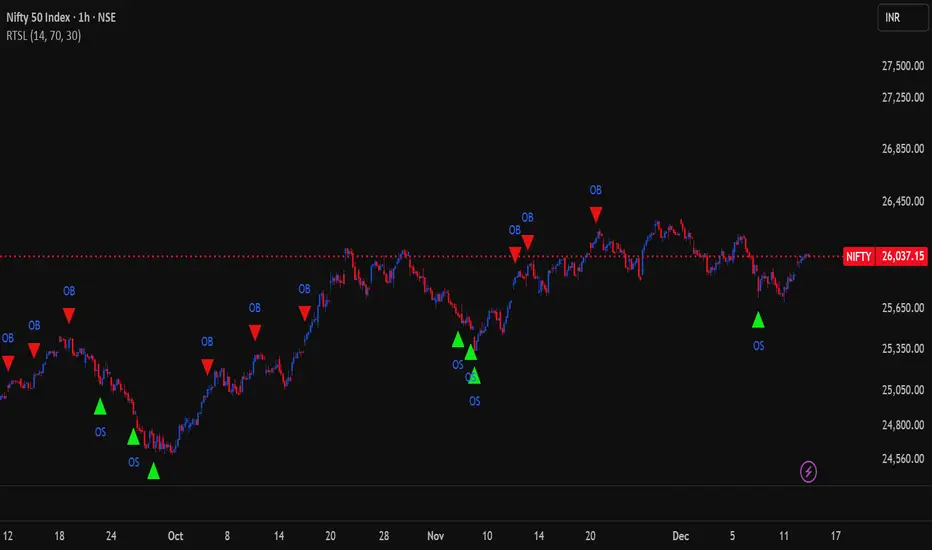Click the Dec label on time axis
Viewport: 932px width, 550px height.
(x=681, y=536)
